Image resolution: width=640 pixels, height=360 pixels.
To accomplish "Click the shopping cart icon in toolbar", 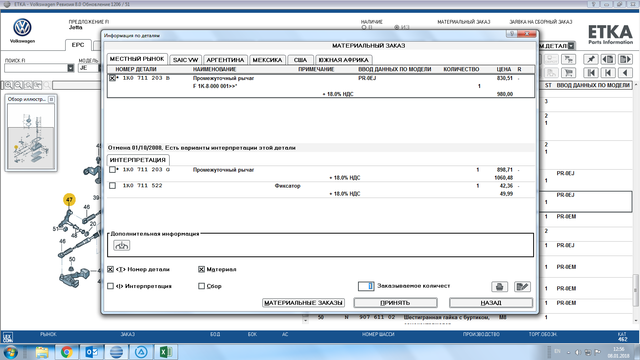I will coord(568,73).
